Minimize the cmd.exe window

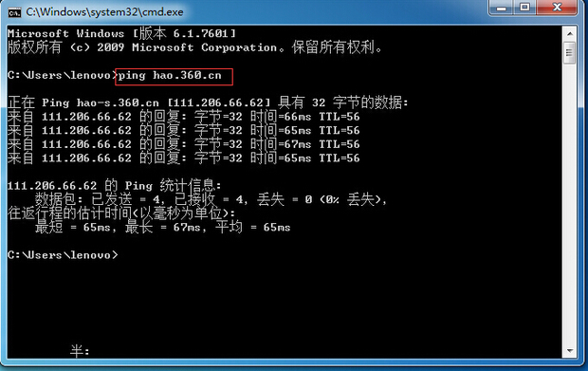(502, 8)
